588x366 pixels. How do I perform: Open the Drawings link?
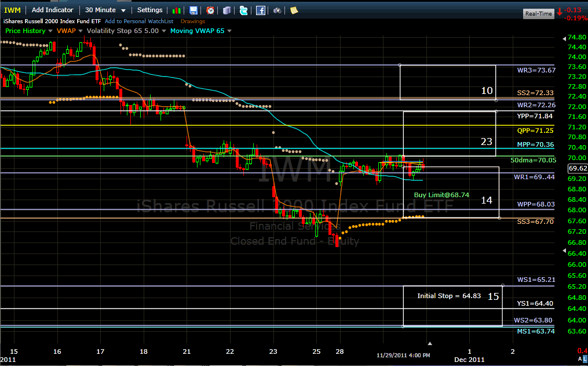coord(193,21)
